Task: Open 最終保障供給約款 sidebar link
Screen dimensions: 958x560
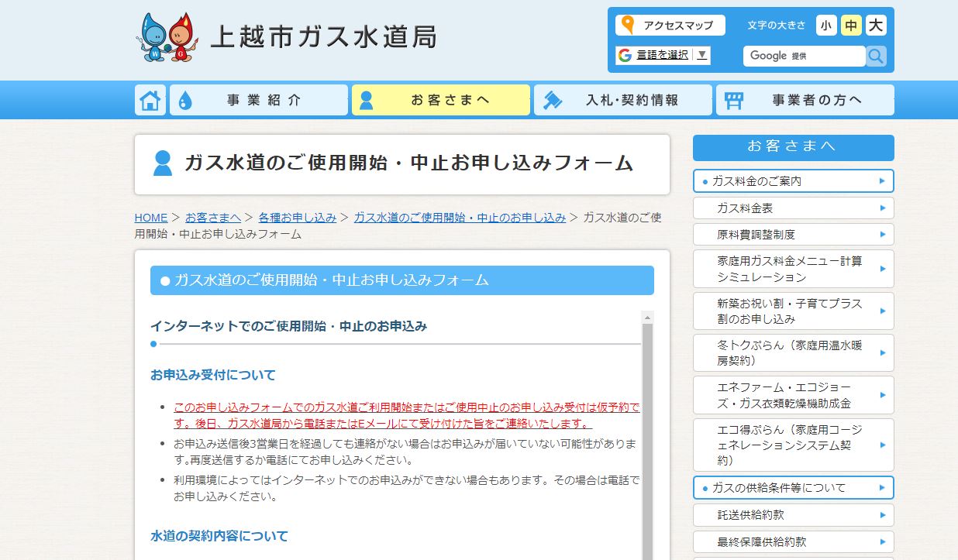Action: [x=794, y=541]
